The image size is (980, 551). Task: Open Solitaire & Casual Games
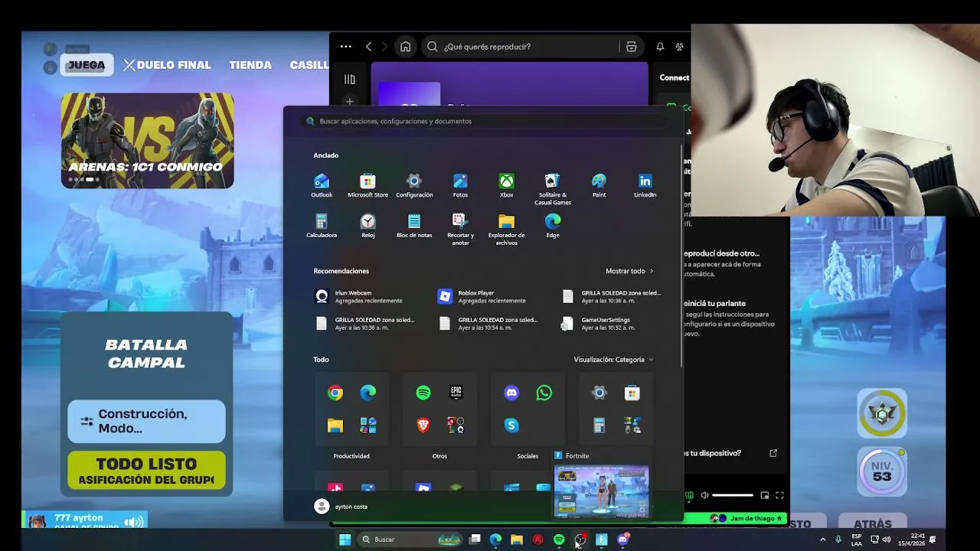coord(552,188)
